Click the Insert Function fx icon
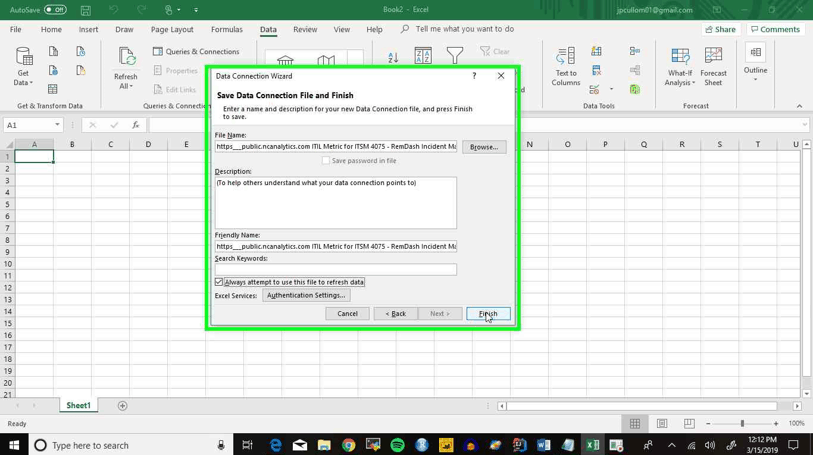 (136, 125)
